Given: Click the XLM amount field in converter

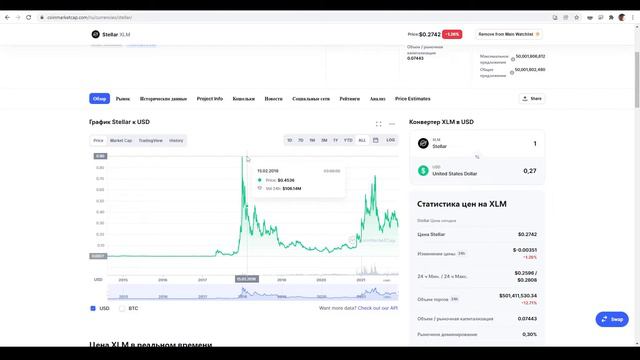Looking at the screenshot, I should point(535,144).
